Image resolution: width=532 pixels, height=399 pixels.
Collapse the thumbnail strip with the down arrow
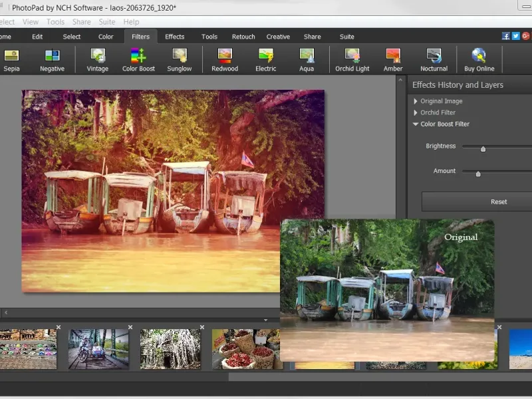pyautogui.click(x=265, y=320)
